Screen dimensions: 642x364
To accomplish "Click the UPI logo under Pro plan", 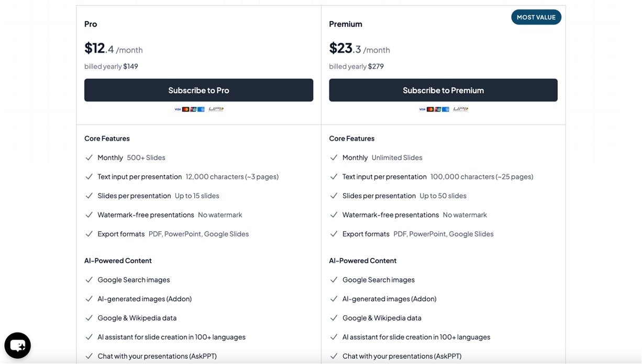I will coord(216,109).
